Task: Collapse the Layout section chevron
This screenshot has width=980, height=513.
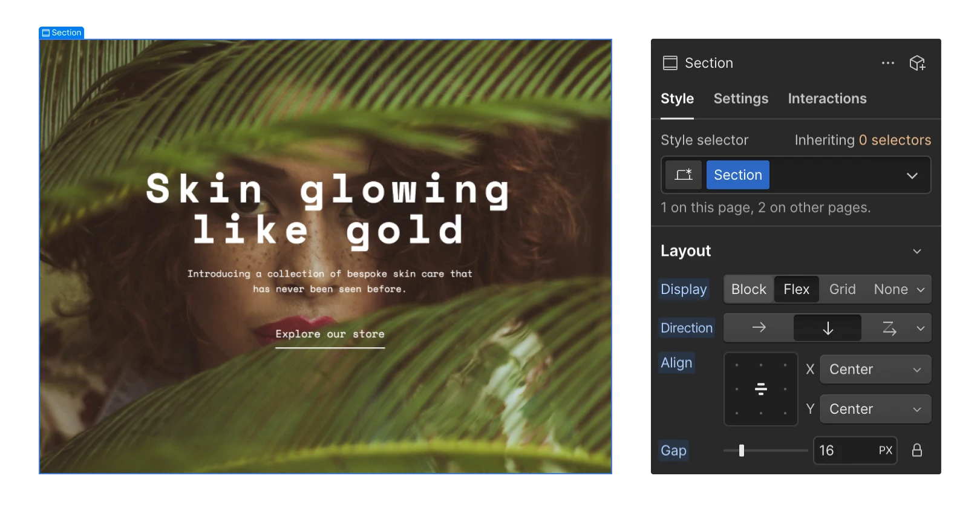Action: [916, 251]
